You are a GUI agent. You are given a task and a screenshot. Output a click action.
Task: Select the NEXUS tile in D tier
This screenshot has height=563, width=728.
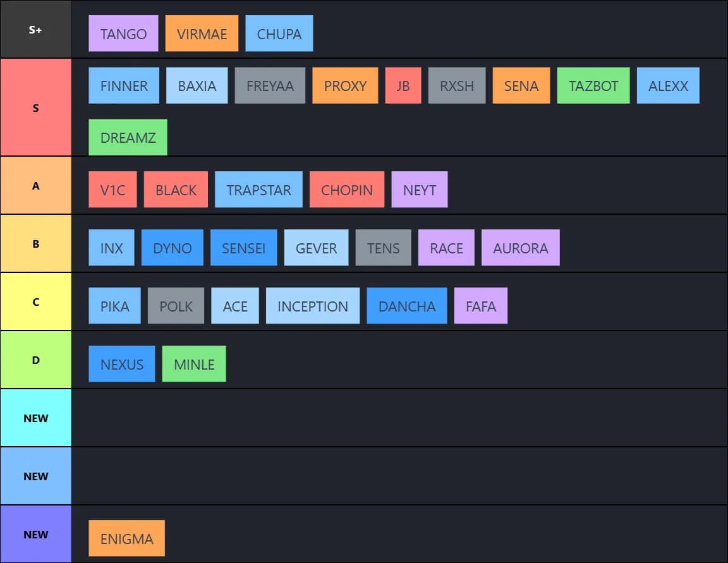coord(121,364)
